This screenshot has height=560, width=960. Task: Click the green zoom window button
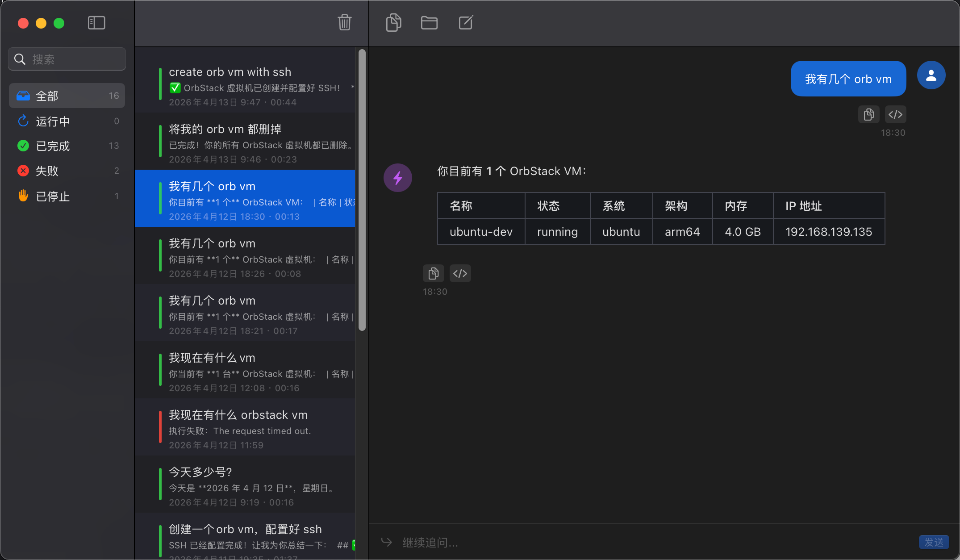(x=59, y=23)
